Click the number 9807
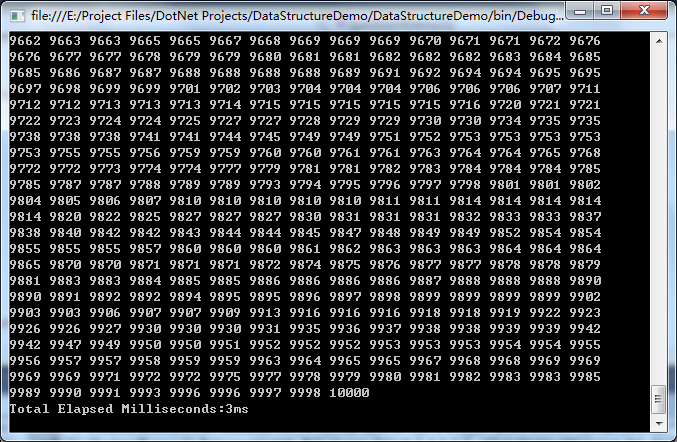Viewport: 677px width, 442px height. pyautogui.click(x=145, y=201)
